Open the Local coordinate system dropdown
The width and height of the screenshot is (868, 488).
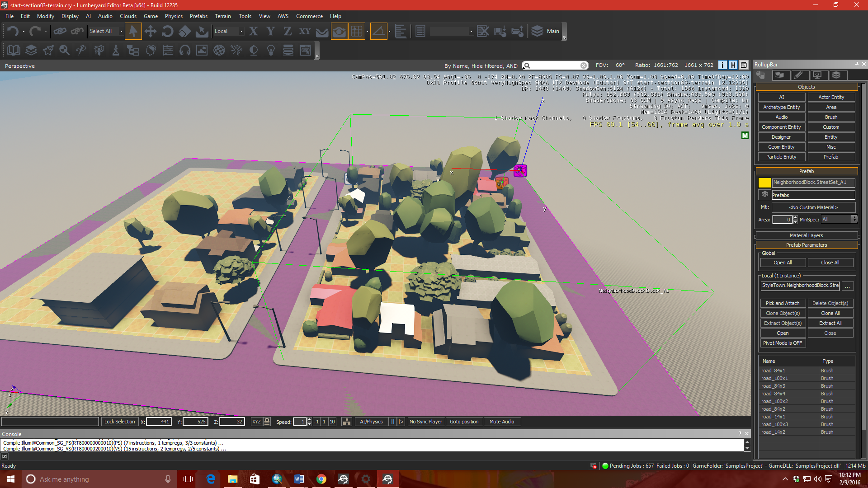241,31
